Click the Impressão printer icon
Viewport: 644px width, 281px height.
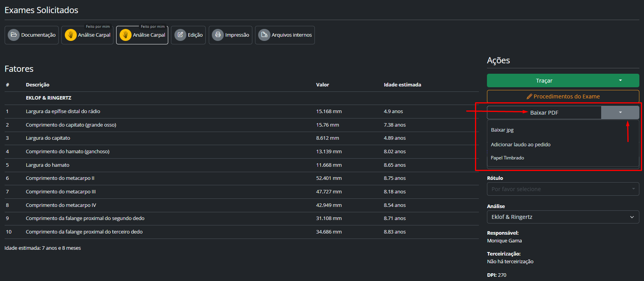coord(218,35)
